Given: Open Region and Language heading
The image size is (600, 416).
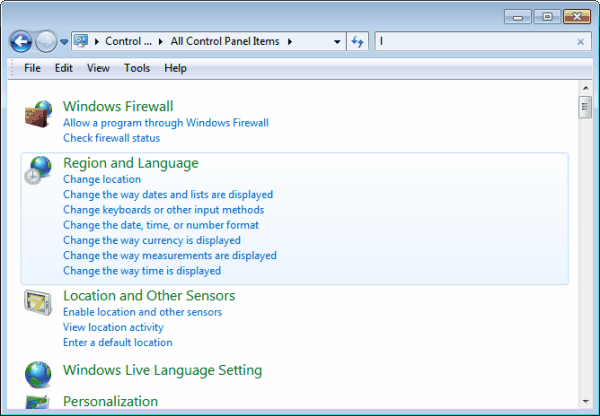Looking at the screenshot, I should 130,163.
